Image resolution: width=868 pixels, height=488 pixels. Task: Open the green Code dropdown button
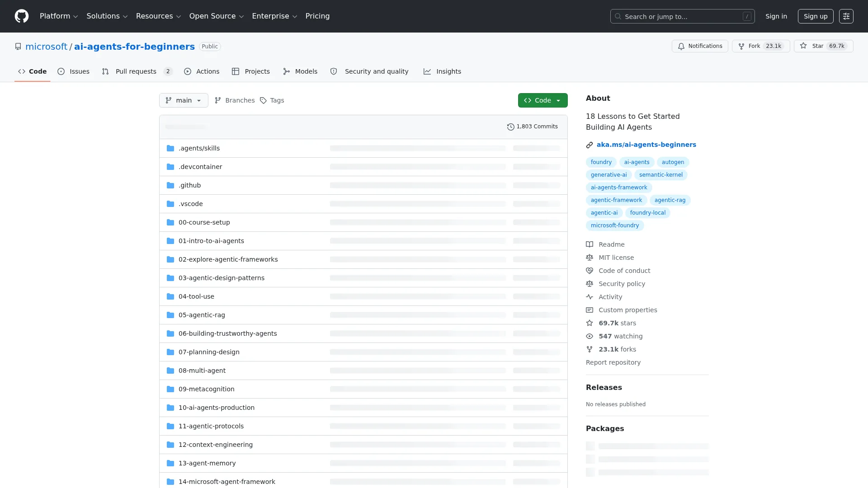click(x=542, y=100)
